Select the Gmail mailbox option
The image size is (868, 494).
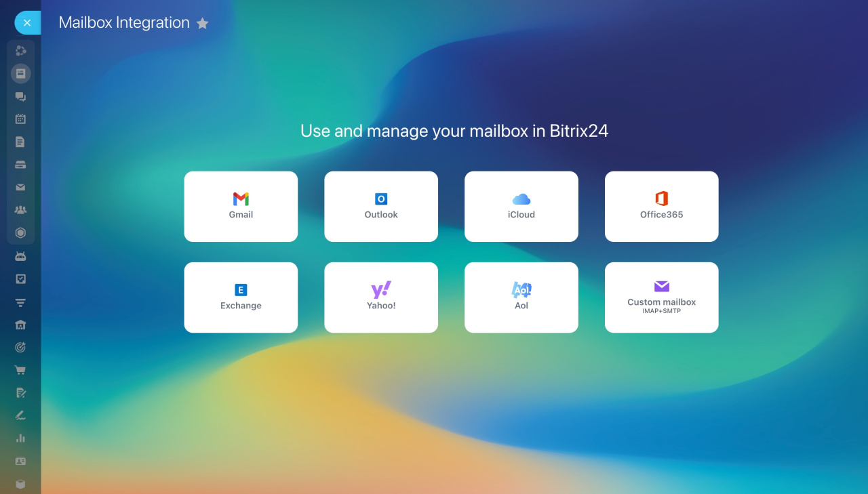point(241,206)
